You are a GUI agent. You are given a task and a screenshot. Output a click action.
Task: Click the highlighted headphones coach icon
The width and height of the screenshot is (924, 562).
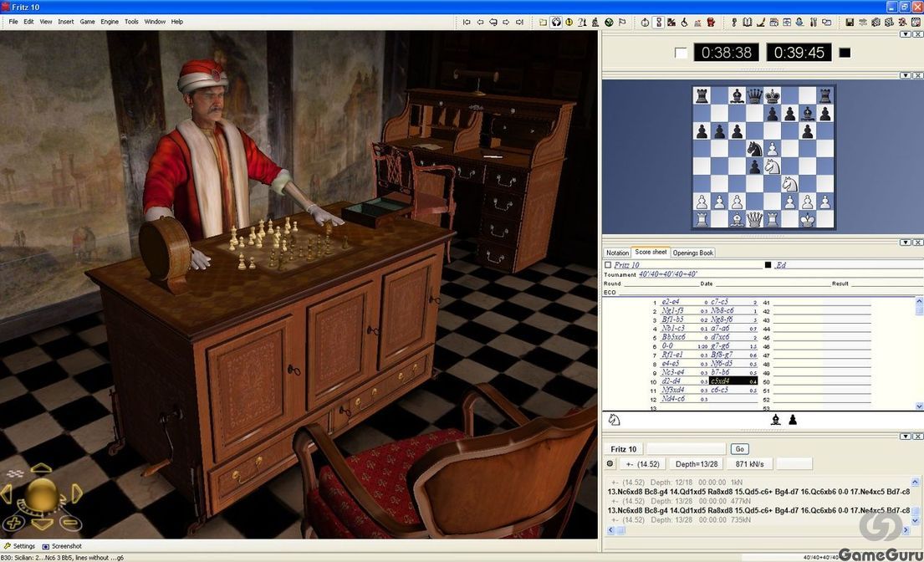click(x=556, y=23)
